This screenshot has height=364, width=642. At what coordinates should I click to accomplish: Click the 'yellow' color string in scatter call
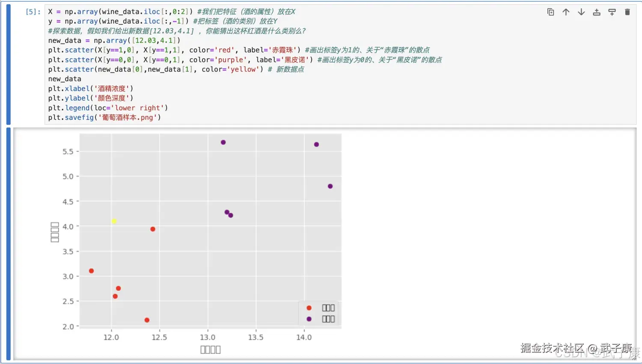243,69
